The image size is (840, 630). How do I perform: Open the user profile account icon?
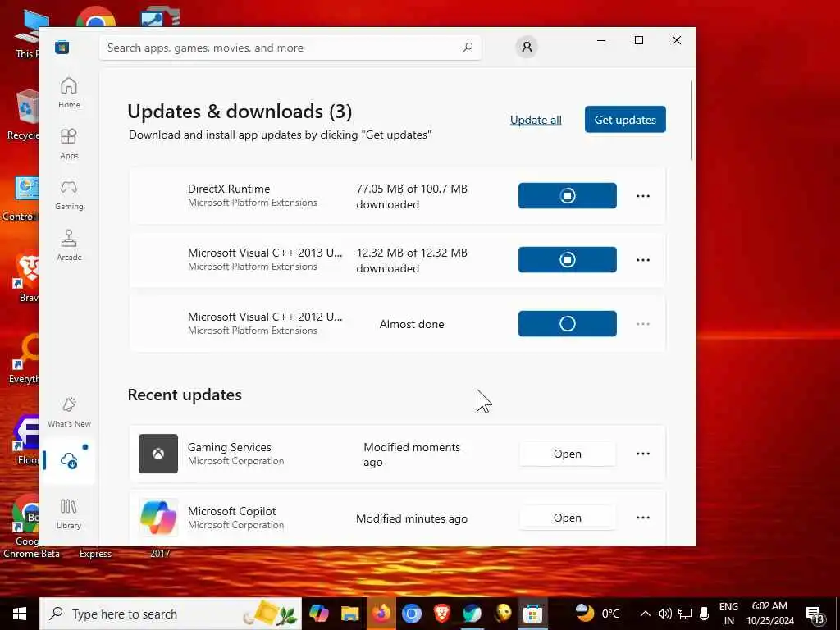[527, 47]
